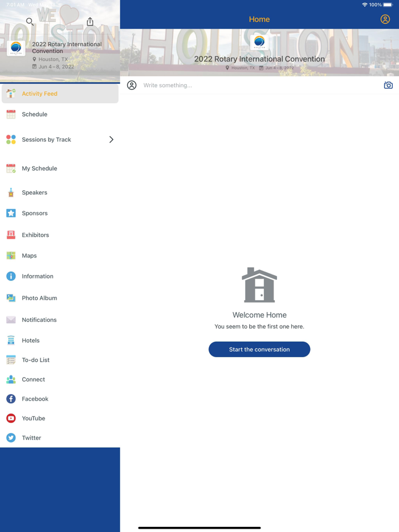Click the Hotels building icon
Screen dimensions: 399x532
pyautogui.click(x=11, y=340)
